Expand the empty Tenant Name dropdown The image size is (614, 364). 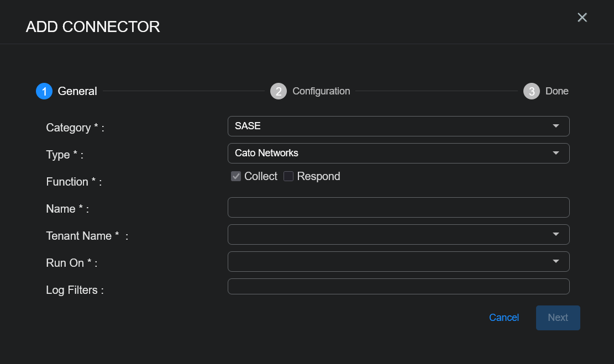387,235
